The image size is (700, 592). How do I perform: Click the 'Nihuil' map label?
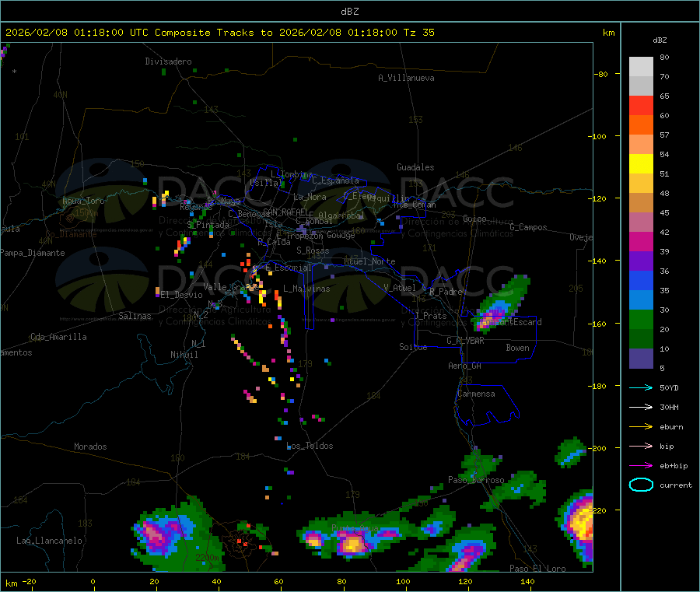click(x=184, y=355)
